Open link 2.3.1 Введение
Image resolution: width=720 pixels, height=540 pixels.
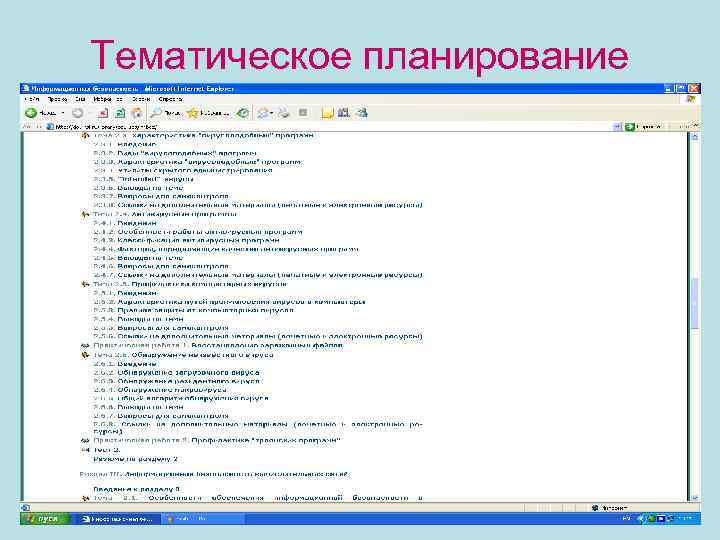tap(124, 144)
